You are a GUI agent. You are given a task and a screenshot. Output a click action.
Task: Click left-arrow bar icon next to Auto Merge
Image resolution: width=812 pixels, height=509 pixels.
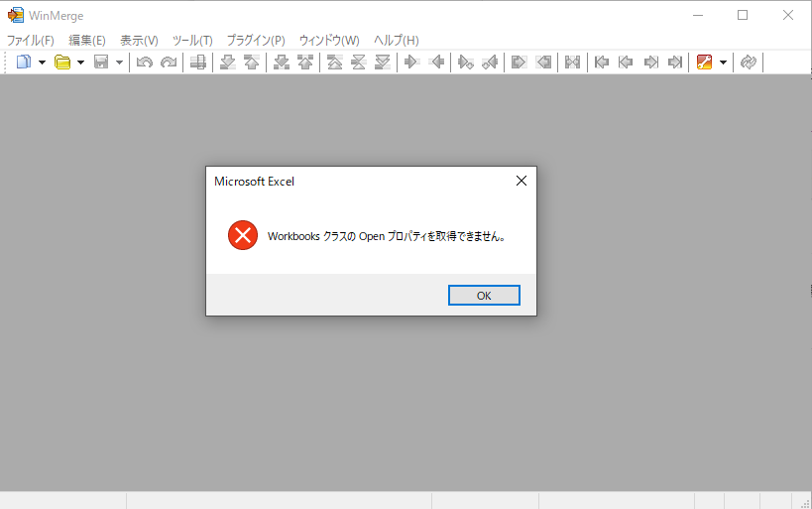click(x=601, y=63)
